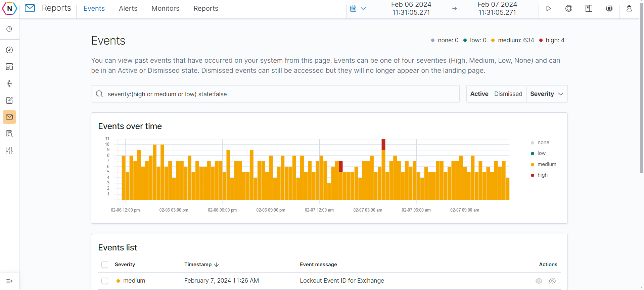Click the play refresh button
Screen dimensions: 644x290
(549, 9)
